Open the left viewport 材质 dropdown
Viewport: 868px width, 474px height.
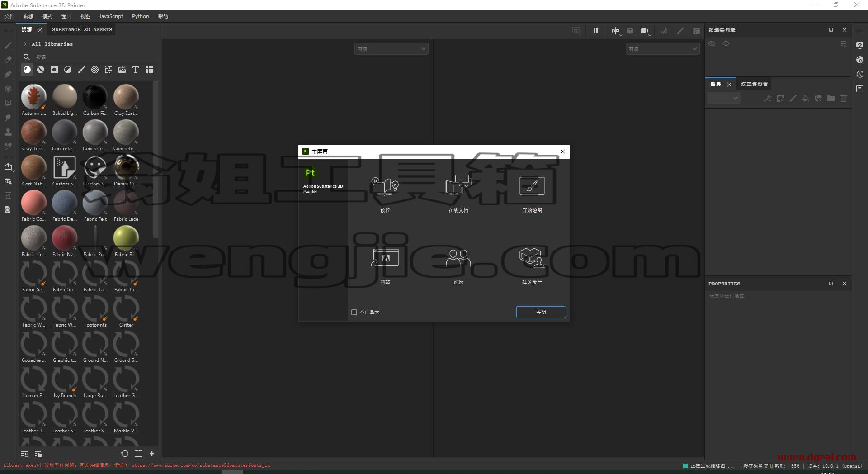[x=392, y=49]
